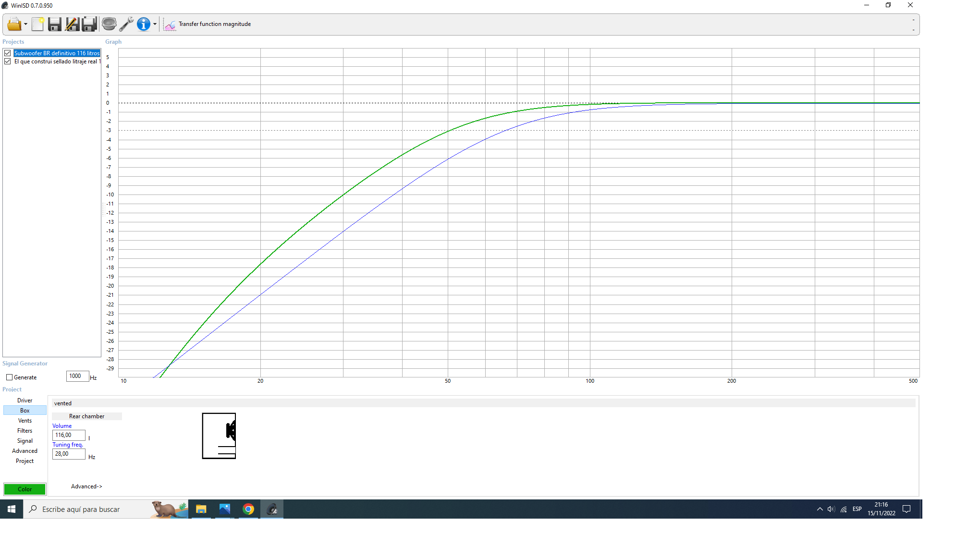
Task: Open the Windows Start menu
Action: tap(12, 509)
